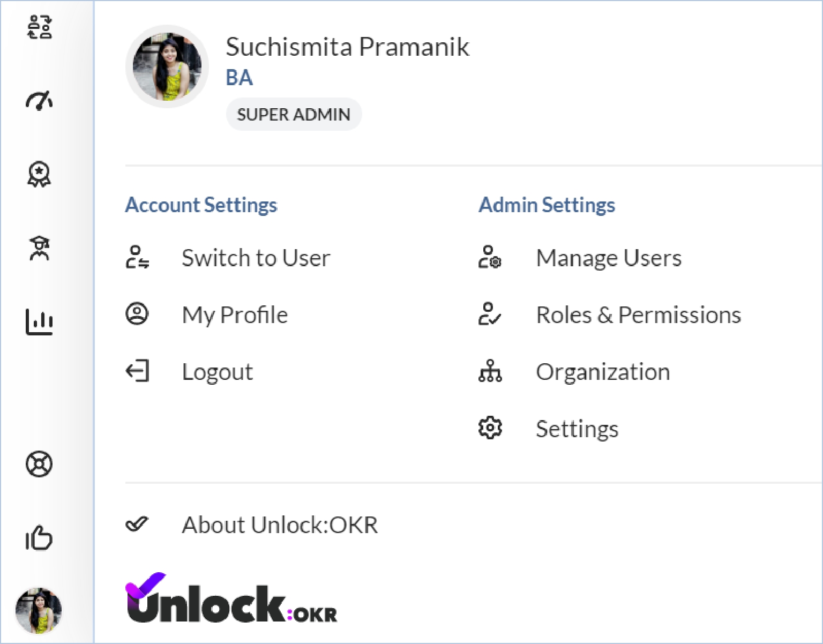Open the bar chart reports sidebar icon
Image resolution: width=823 pixels, height=644 pixels.
[39, 322]
